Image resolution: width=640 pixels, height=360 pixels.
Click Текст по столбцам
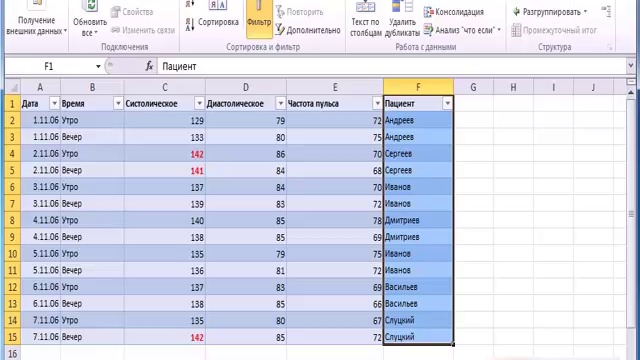point(365,19)
